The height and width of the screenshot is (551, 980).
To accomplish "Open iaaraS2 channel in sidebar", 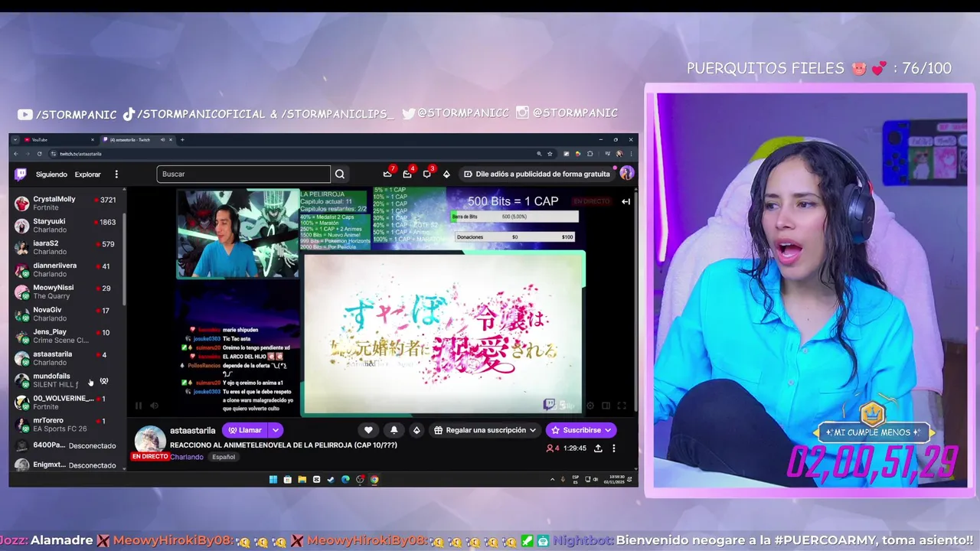I will point(67,247).
